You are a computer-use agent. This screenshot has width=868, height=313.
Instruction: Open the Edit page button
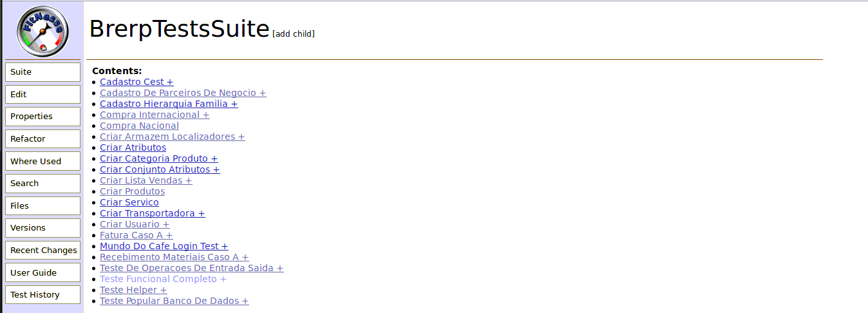pyautogui.click(x=42, y=94)
